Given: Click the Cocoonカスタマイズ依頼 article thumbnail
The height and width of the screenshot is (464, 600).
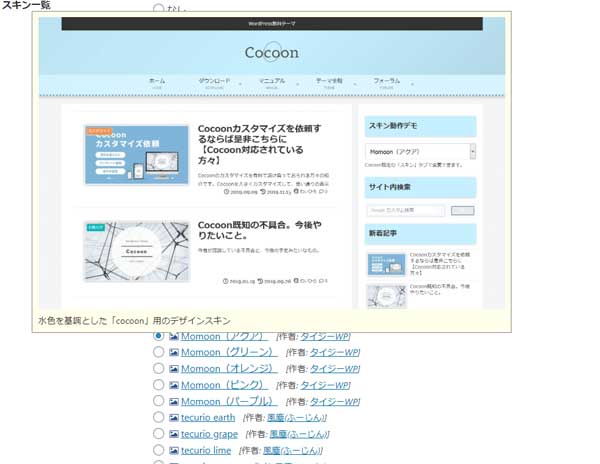Looking at the screenshot, I should [x=137, y=155].
